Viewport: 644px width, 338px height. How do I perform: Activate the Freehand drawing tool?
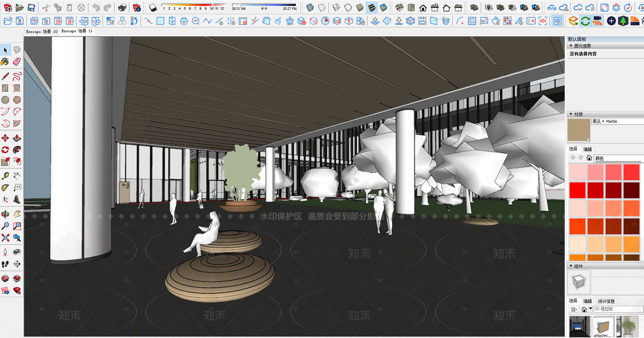(x=17, y=76)
